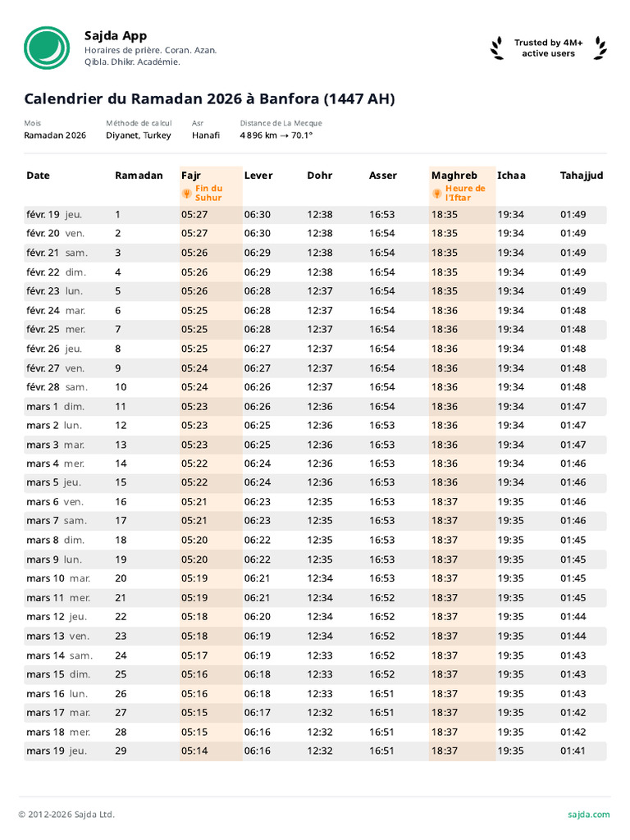Image resolution: width=630 pixels, height=840 pixels.
Task: Select the Fajr column header
Action: click(191, 176)
